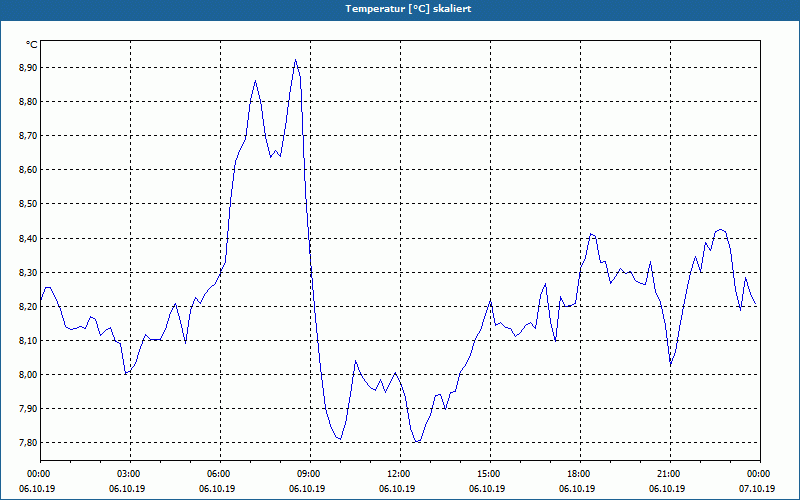Click the '06.10.19' date under 12:00
The width and height of the screenshot is (800, 500).
tap(397, 489)
